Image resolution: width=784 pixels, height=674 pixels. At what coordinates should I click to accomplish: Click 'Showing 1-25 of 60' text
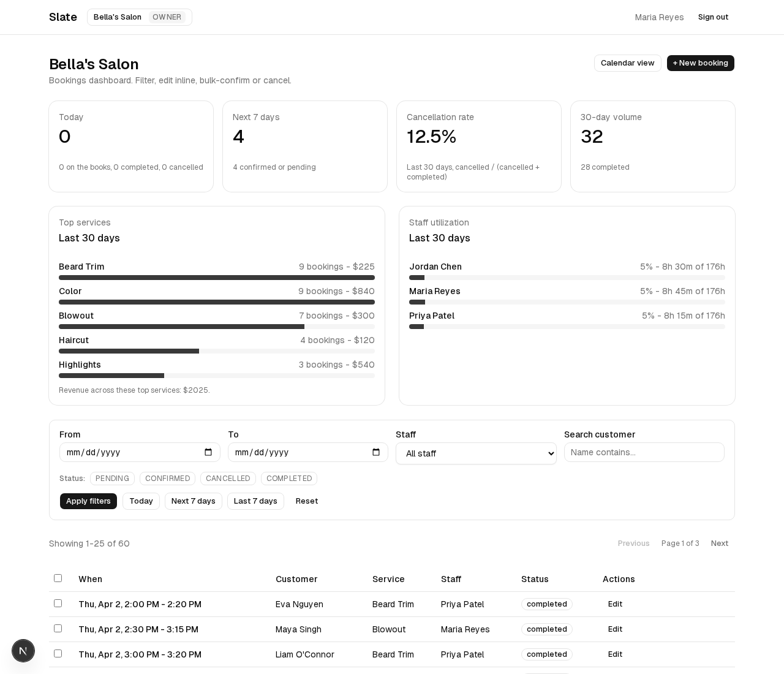[89, 543]
